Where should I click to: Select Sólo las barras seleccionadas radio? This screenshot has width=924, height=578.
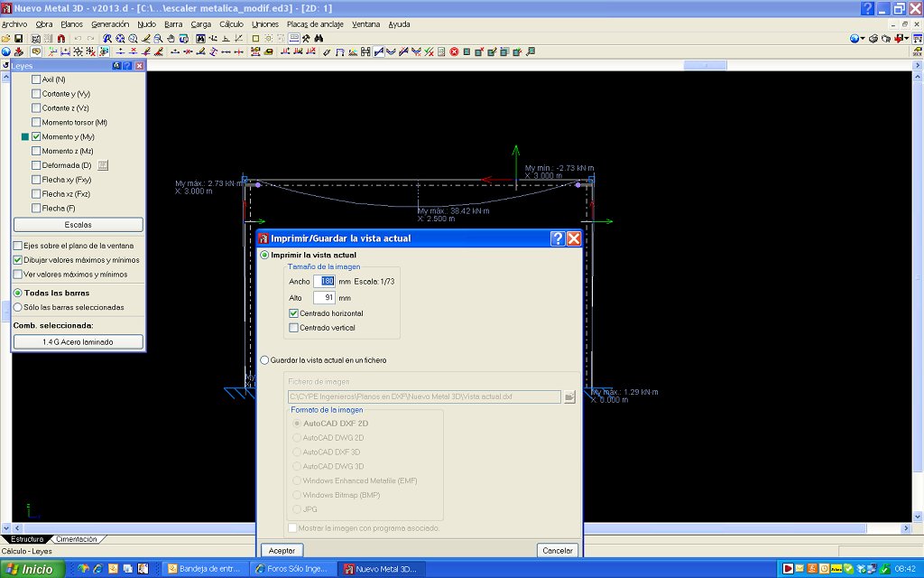[x=18, y=307]
